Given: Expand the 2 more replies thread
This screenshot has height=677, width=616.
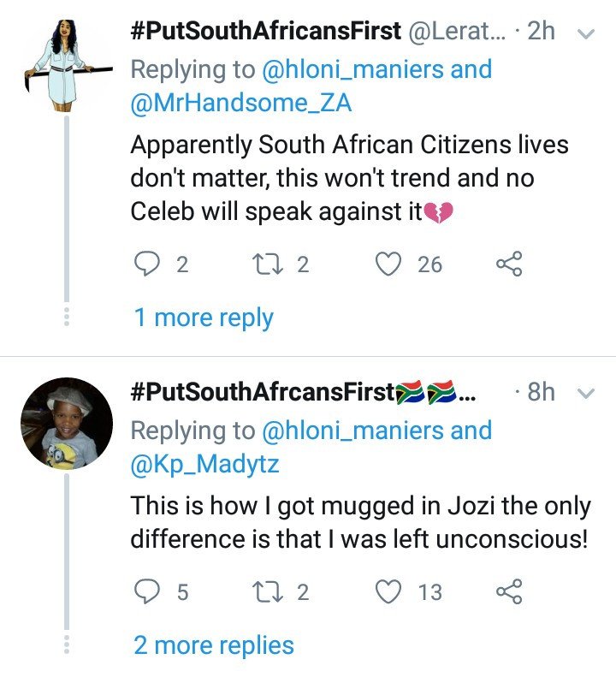Looking at the screenshot, I should click(x=214, y=645).
